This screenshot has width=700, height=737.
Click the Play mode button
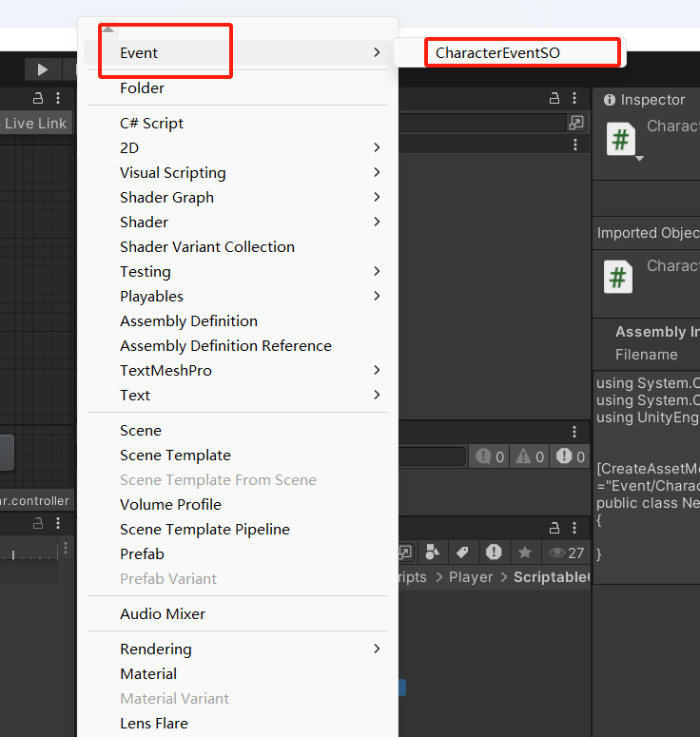(42, 69)
